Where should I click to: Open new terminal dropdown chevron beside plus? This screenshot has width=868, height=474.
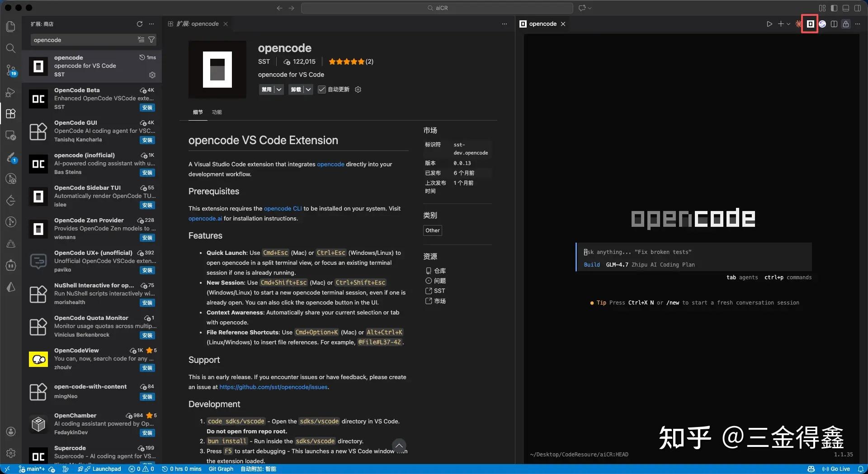(789, 24)
